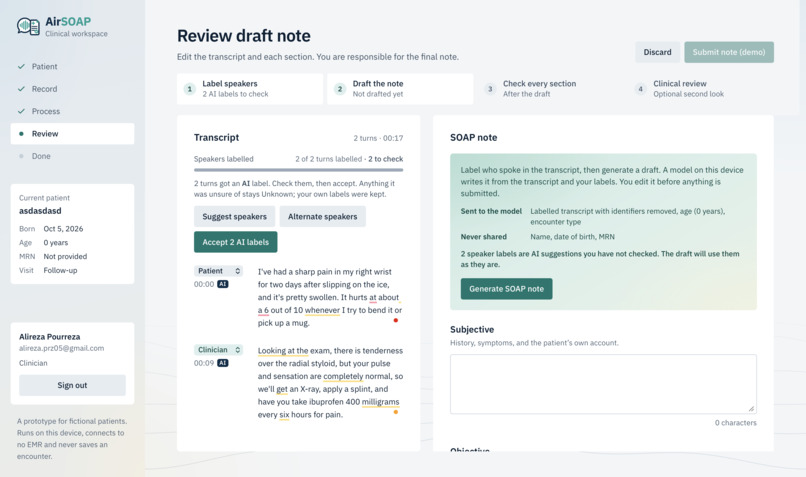Click Suggest speakers button

pos(234,216)
